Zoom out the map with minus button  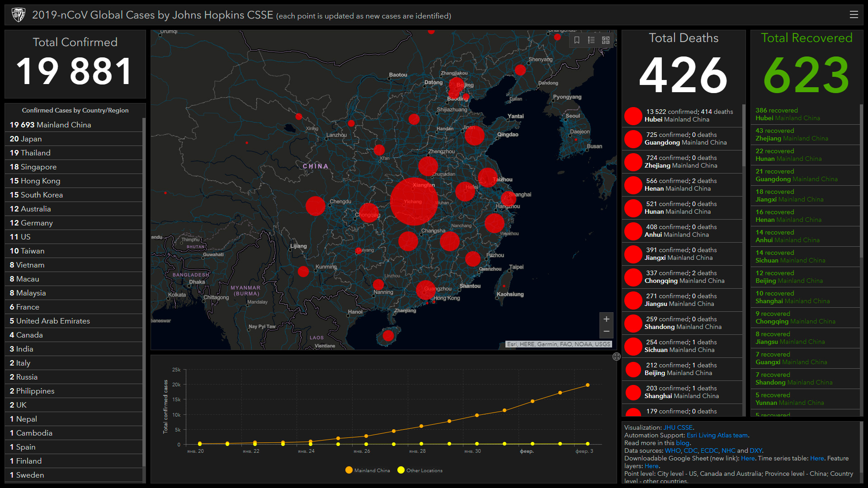pyautogui.click(x=606, y=332)
